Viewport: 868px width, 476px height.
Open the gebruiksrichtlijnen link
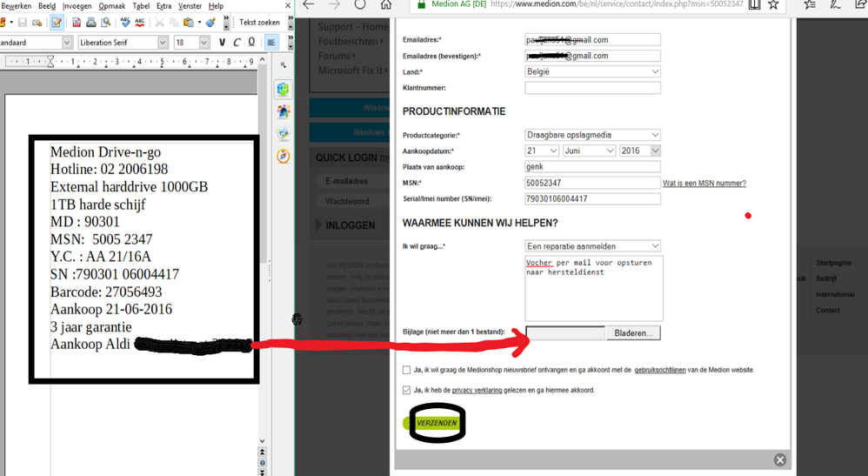[x=660, y=370]
